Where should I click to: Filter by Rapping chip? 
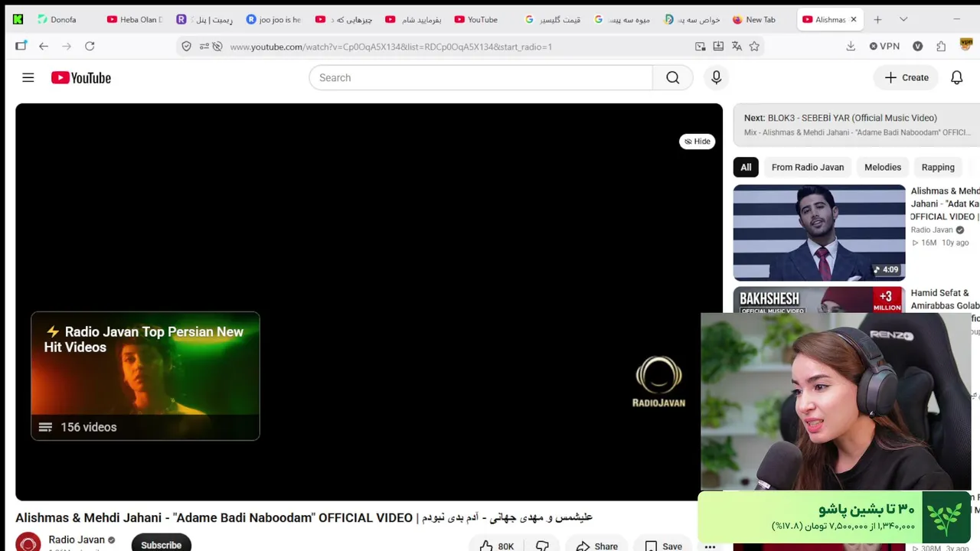pyautogui.click(x=938, y=168)
